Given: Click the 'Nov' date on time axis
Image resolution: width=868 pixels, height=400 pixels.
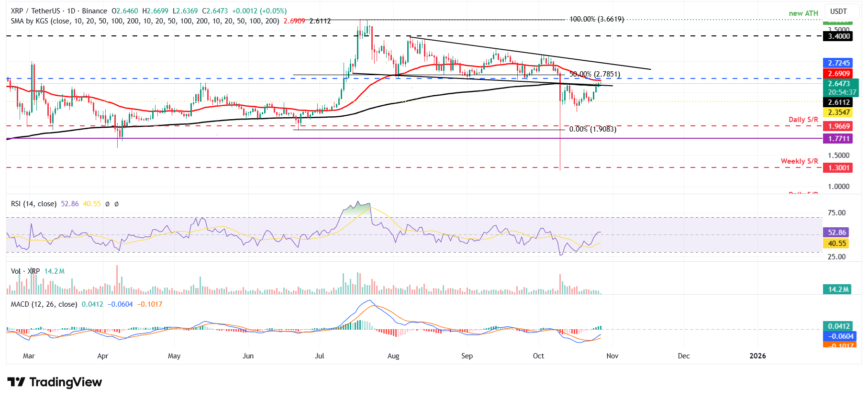Looking at the screenshot, I should [x=612, y=356].
